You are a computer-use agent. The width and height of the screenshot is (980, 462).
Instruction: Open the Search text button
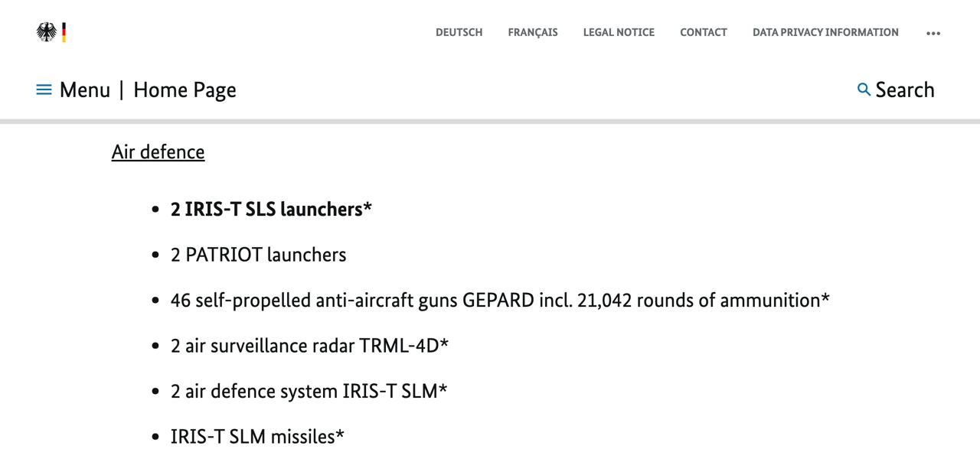click(905, 89)
